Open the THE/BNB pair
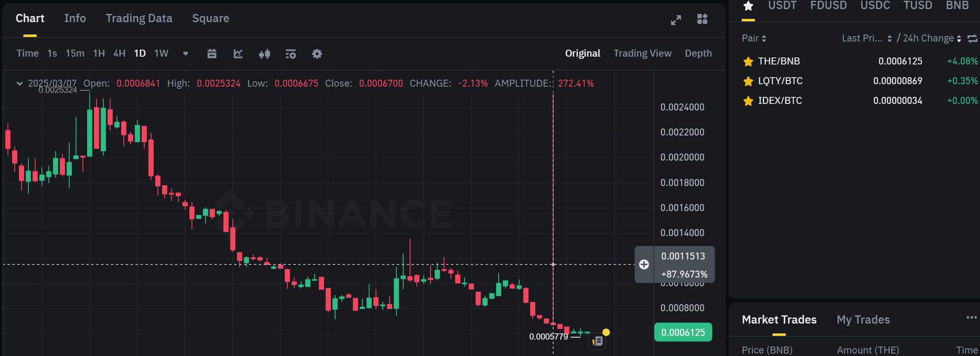Screen dimensions: 980x356 click(779, 61)
